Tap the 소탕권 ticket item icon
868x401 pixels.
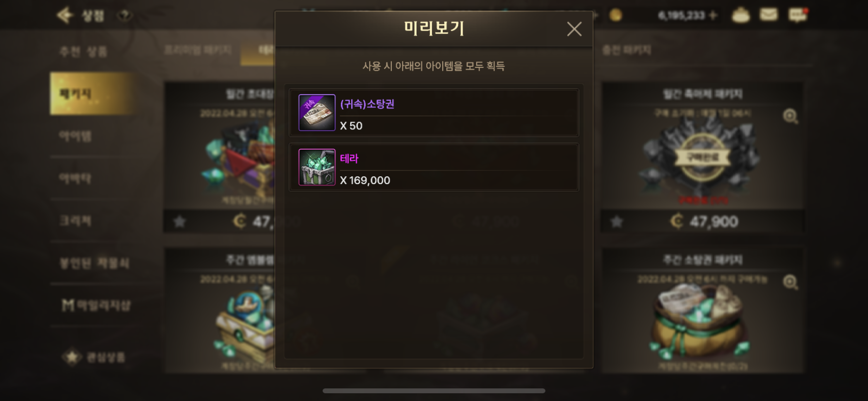(317, 112)
